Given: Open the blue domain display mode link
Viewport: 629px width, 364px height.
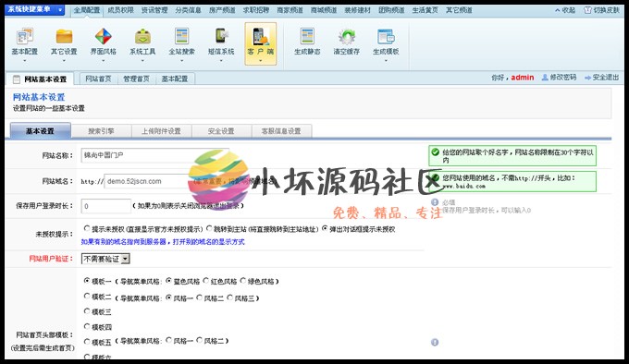Looking at the screenshot, I should tap(163, 241).
